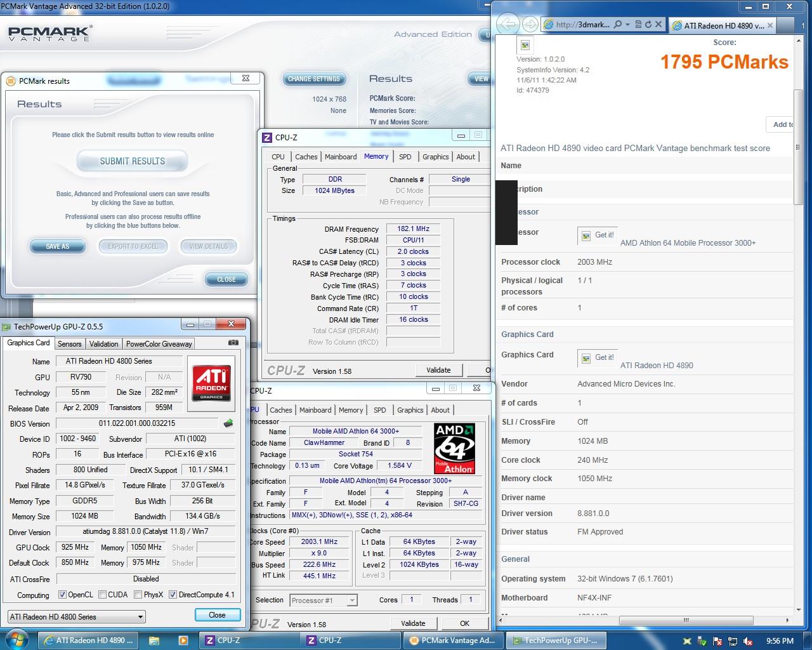Click the Core Speed value 2003.1 MHz
Image resolution: width=812 pixels, height=650 pixels.
(319, 542)
